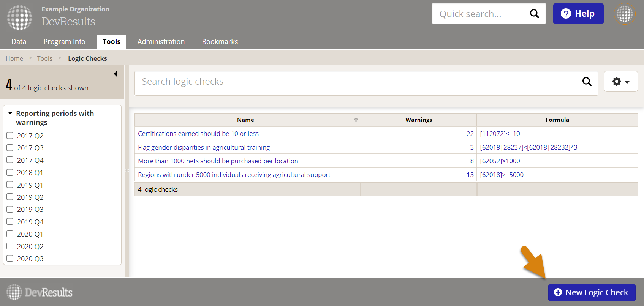644x306 pixels.
Task: Open More than 1000 nets logic check
Action: [x=218, y=161]
